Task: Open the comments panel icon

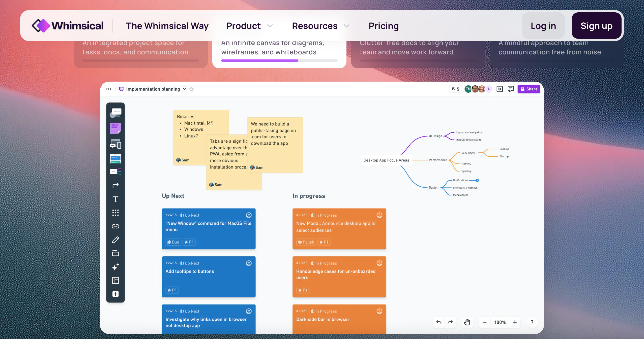Action: coord(511,89)
